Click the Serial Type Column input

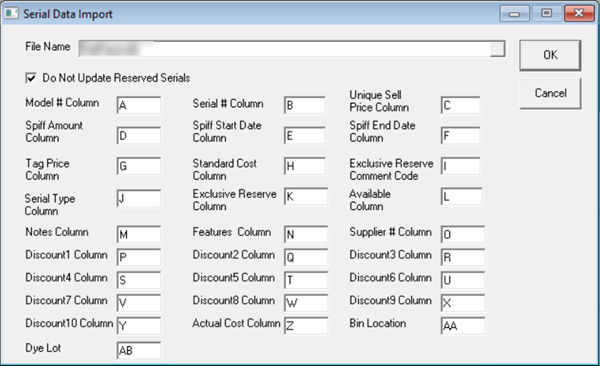tap(139, 198)
